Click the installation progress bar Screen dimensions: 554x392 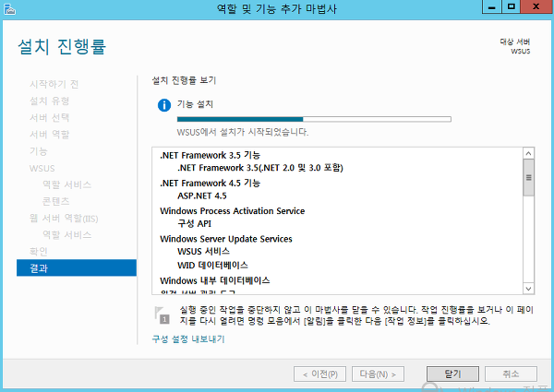(x=314, y=119)
